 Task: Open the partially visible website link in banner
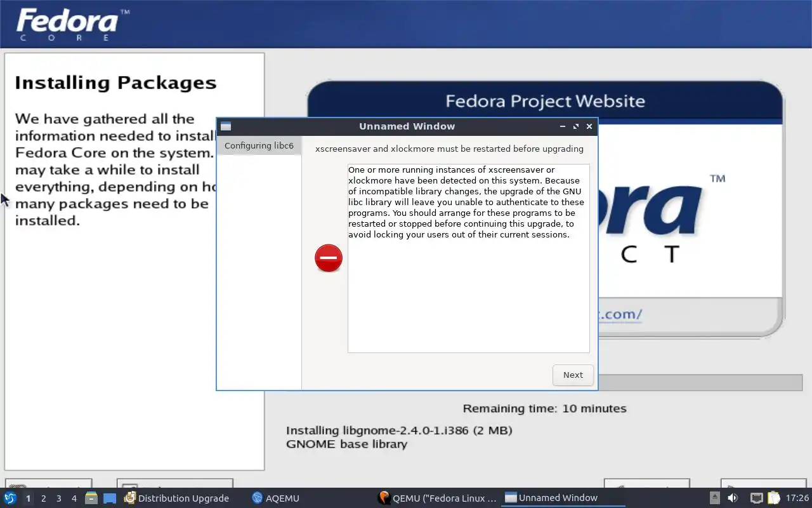(x=620, y=314)
